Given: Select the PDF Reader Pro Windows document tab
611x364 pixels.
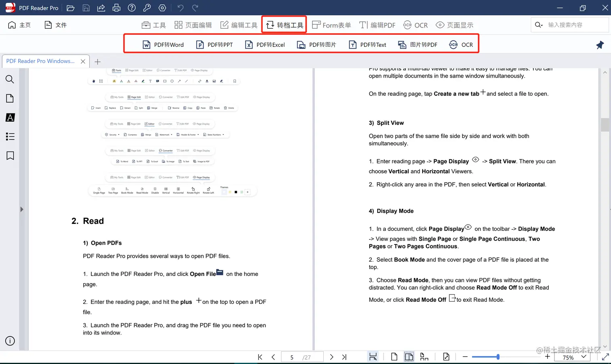Looking at the screenshot, I should 40,61.
